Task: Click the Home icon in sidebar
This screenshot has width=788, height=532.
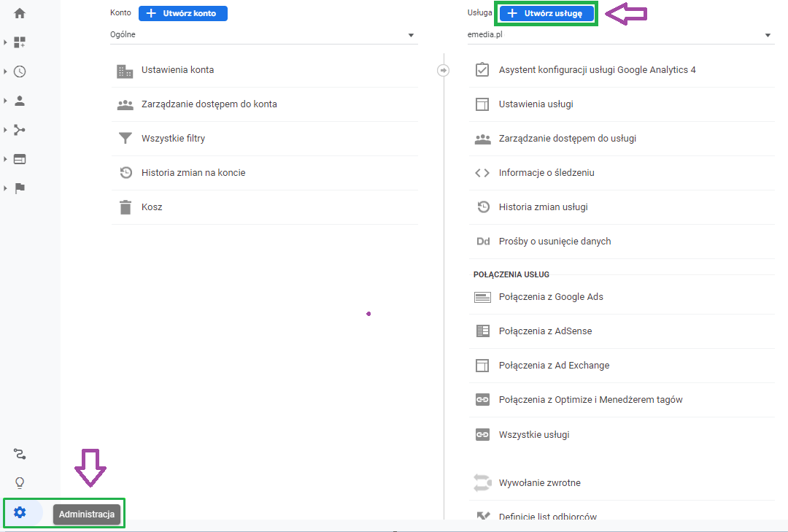Action: (x=20, y=13)
